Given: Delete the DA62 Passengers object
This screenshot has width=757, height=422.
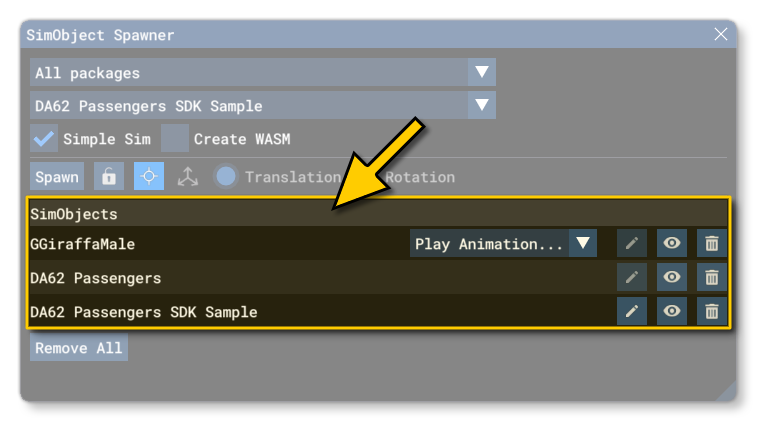Looking at the screenshot, I should [x=711, y=277].
